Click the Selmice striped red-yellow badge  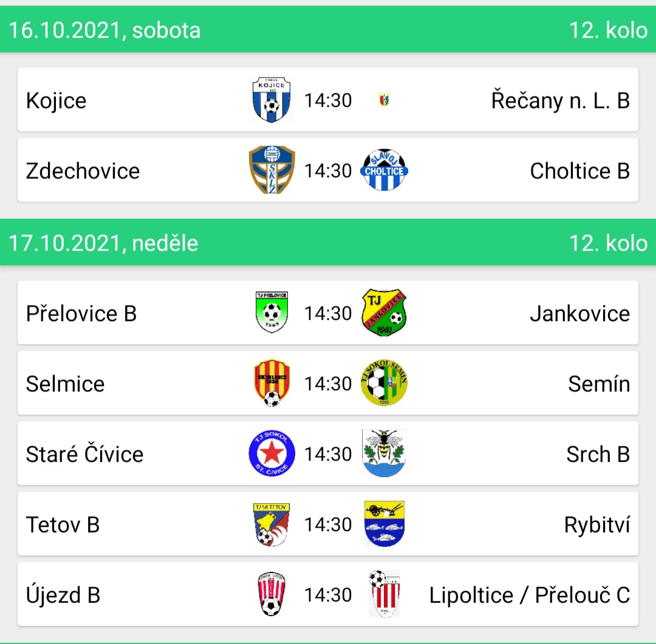[272, 382]
